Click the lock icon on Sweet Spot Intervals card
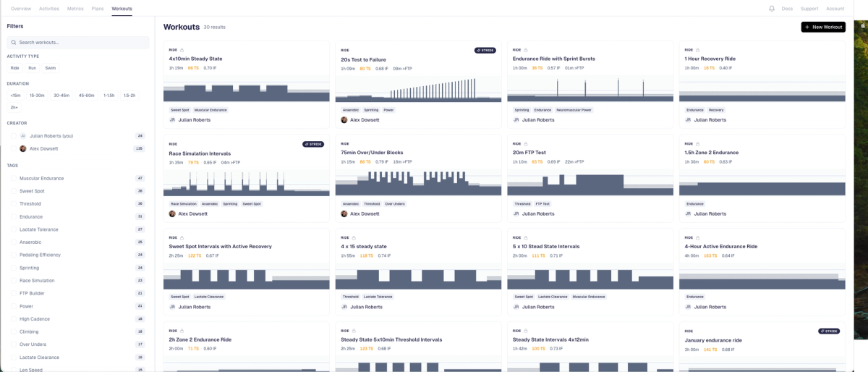 [x=182, y=237]
